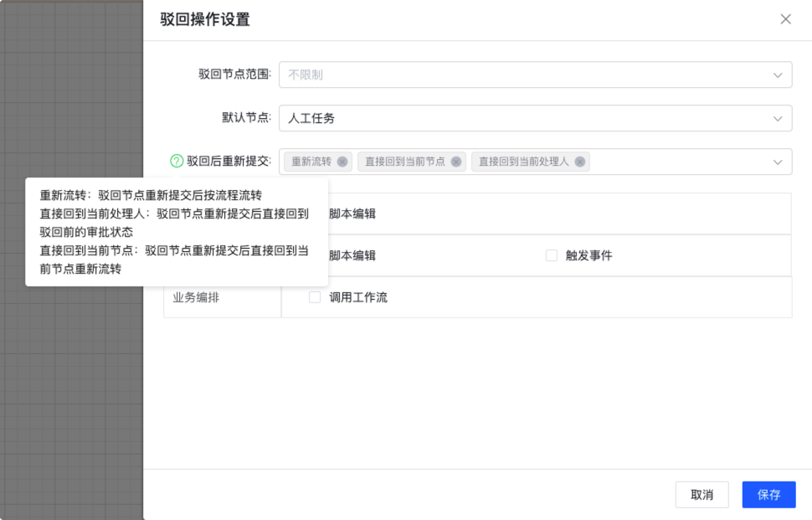Enable the 触发事件 checkbox

click(x=552, y=255)
